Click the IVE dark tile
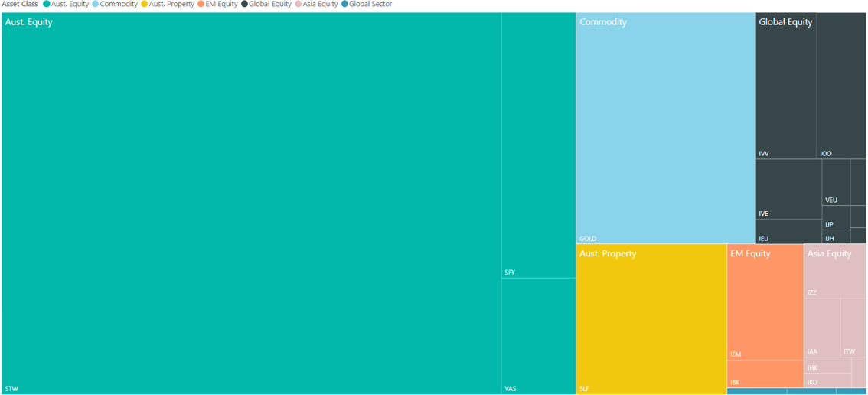 tap(788, 189)
